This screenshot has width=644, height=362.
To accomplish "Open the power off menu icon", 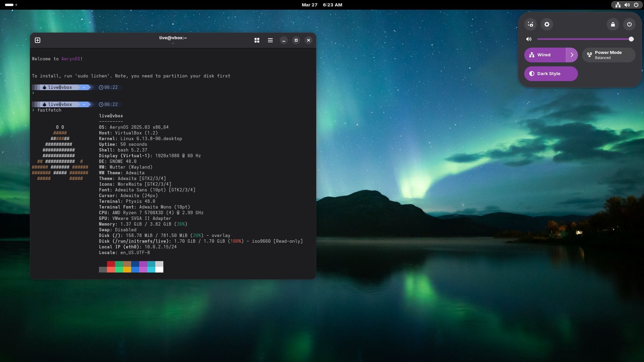I will pyautogui.click(x=629, y=24).
